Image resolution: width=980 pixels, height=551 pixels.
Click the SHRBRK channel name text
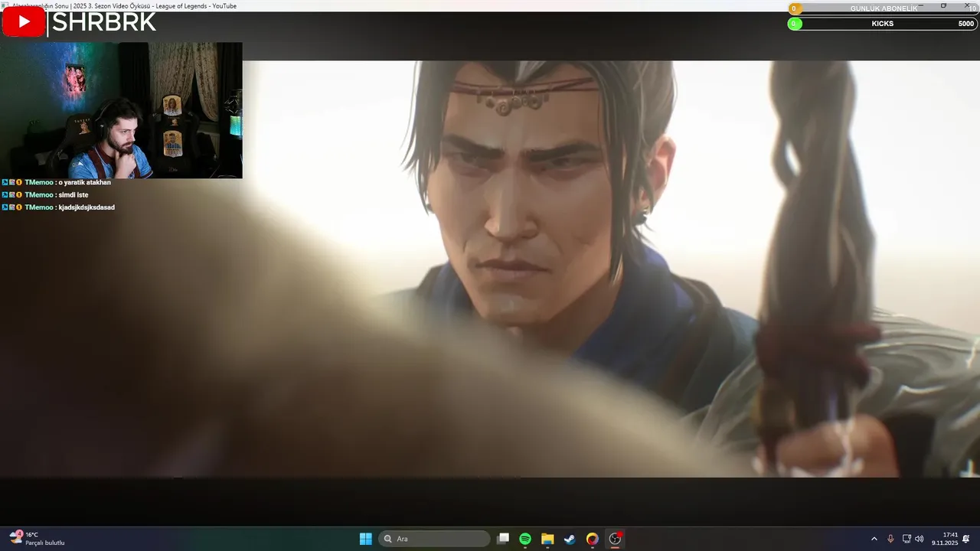(104, 23)
